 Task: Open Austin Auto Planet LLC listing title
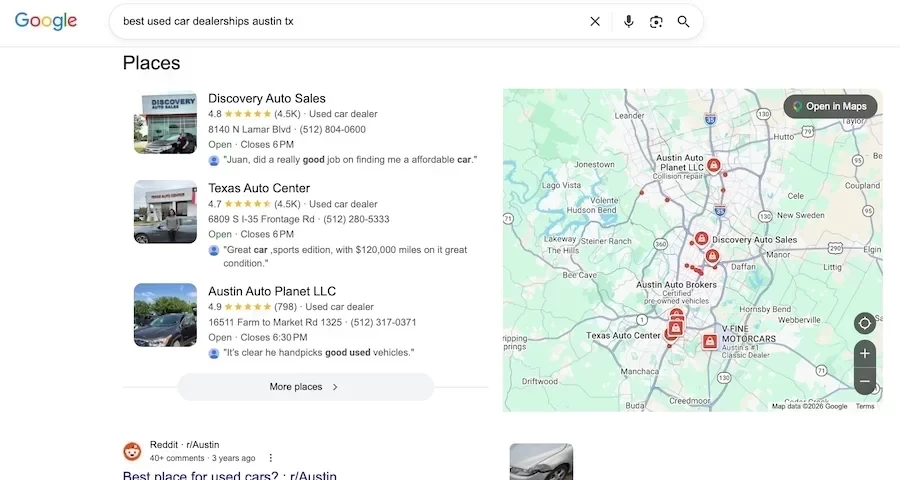[272, 291]
